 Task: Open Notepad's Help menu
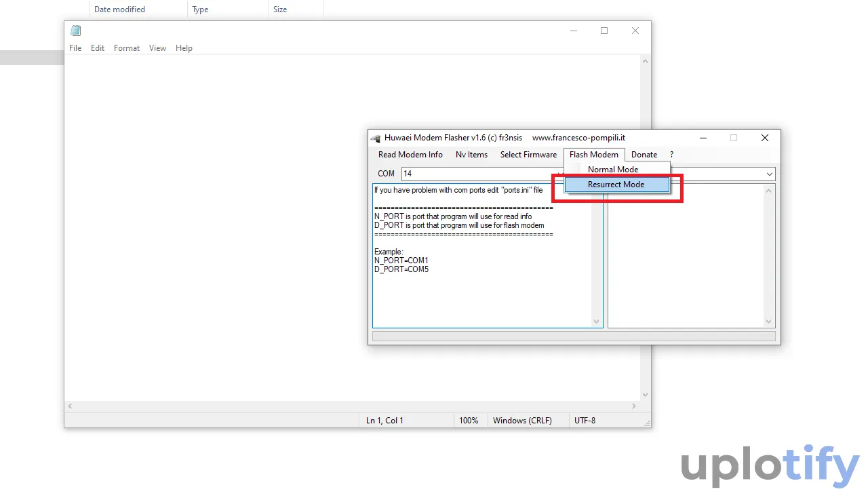tap(184, 48)
